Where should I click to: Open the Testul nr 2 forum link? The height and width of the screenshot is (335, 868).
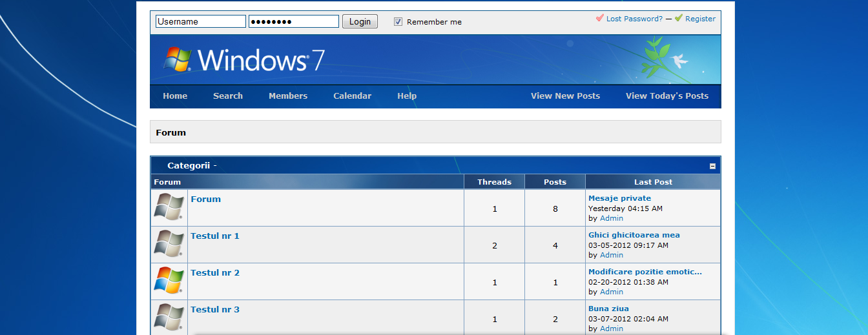coord(215,272)
